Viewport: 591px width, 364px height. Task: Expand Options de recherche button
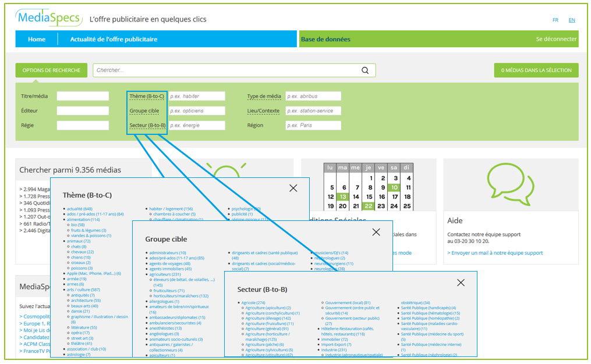[51, 70]
